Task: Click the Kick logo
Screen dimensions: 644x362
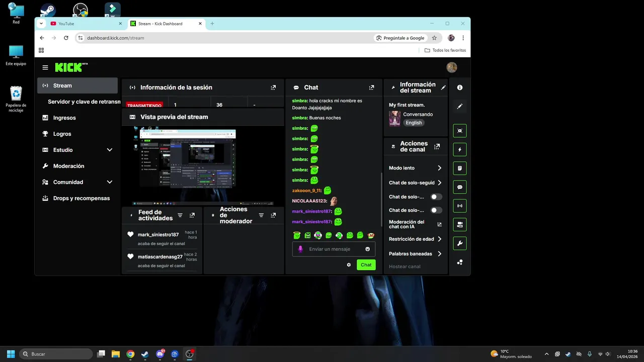Action: (71, 67)
